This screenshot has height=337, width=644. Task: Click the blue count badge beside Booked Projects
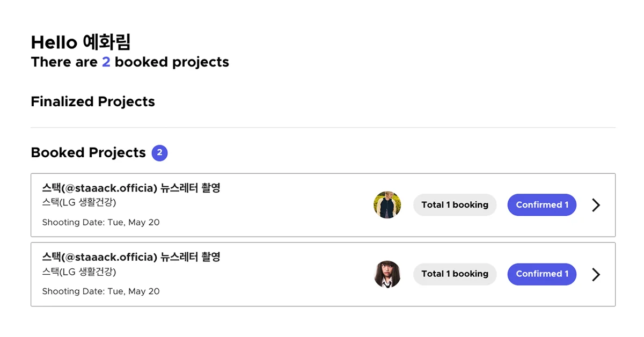coord(159,153)
